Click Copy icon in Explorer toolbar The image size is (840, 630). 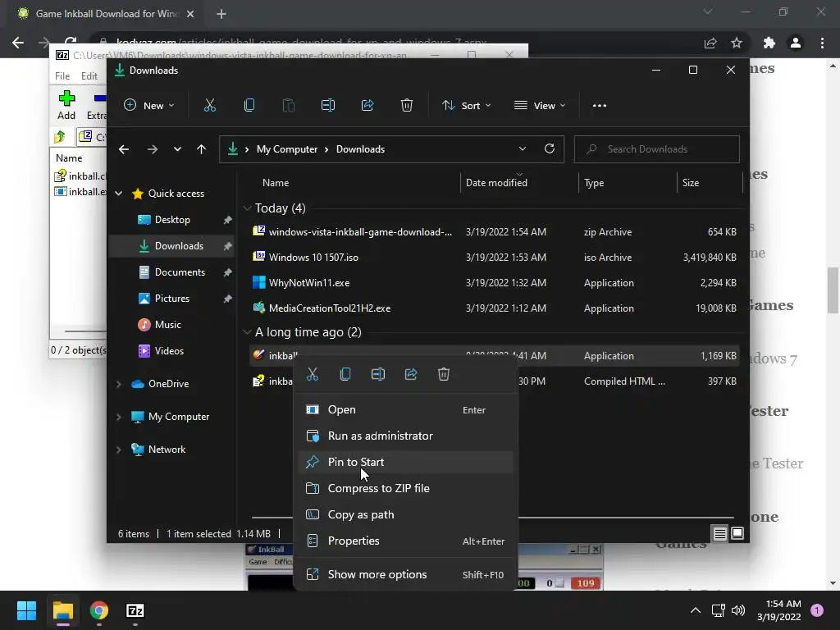[249, 106]
